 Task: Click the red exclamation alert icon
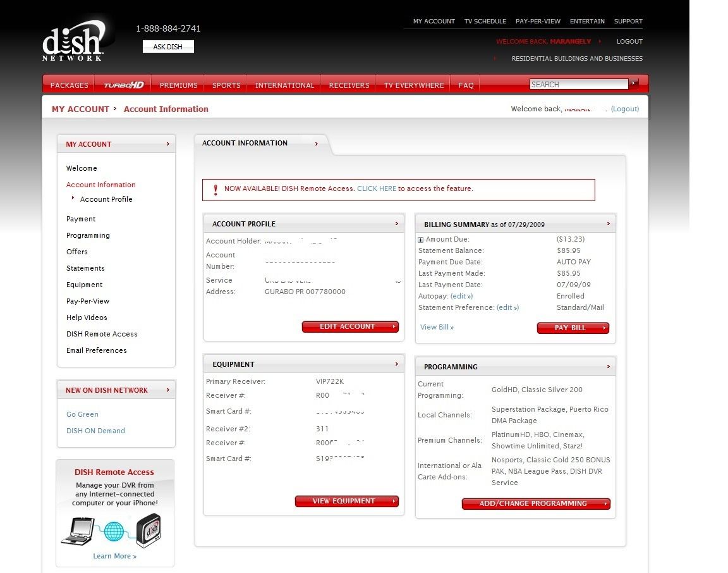215,190
